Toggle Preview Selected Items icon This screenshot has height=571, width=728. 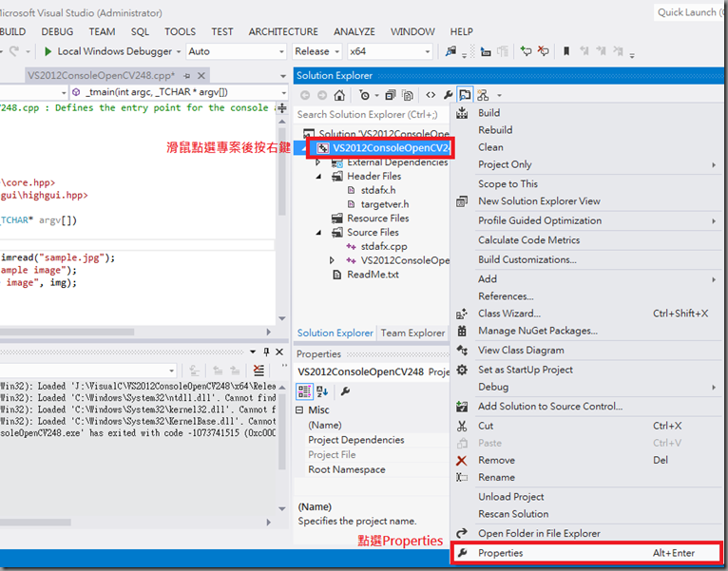(x=465, y=95)
